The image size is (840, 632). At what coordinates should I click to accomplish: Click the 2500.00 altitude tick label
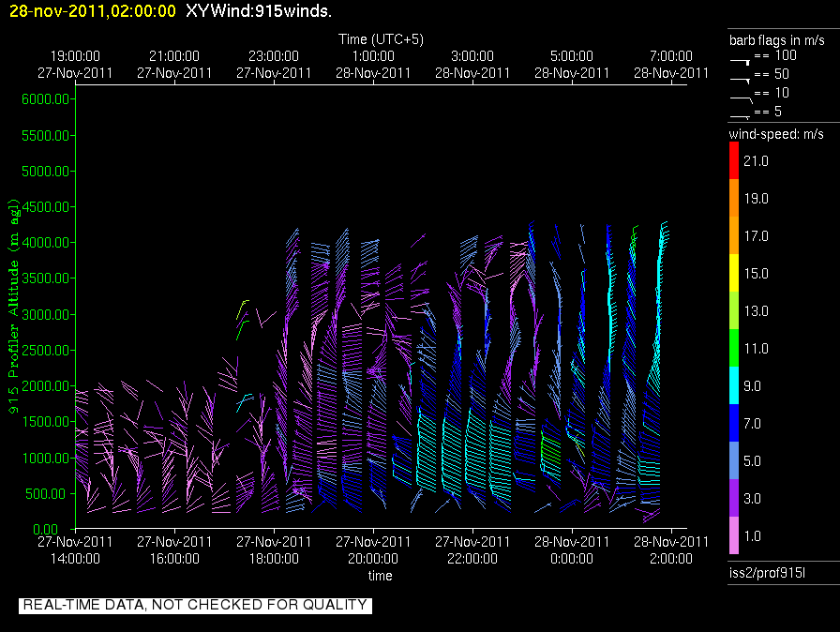point(46,351)
